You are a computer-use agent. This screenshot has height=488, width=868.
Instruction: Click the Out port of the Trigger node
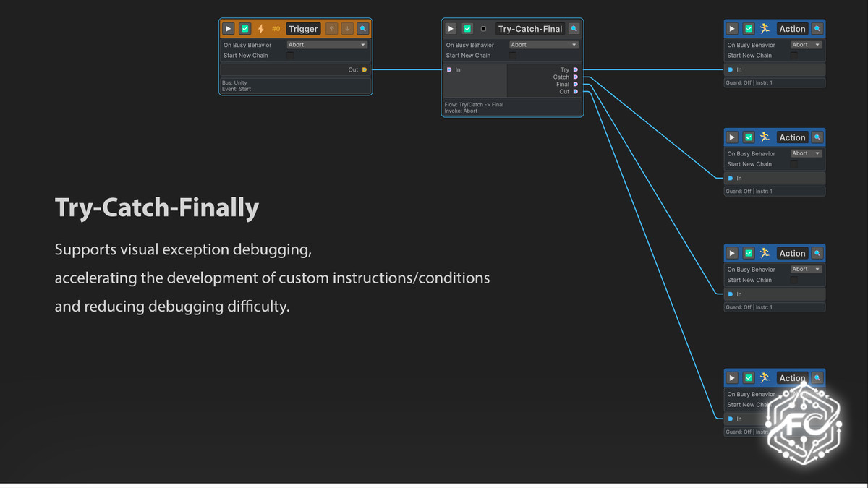tap(365, 69)
